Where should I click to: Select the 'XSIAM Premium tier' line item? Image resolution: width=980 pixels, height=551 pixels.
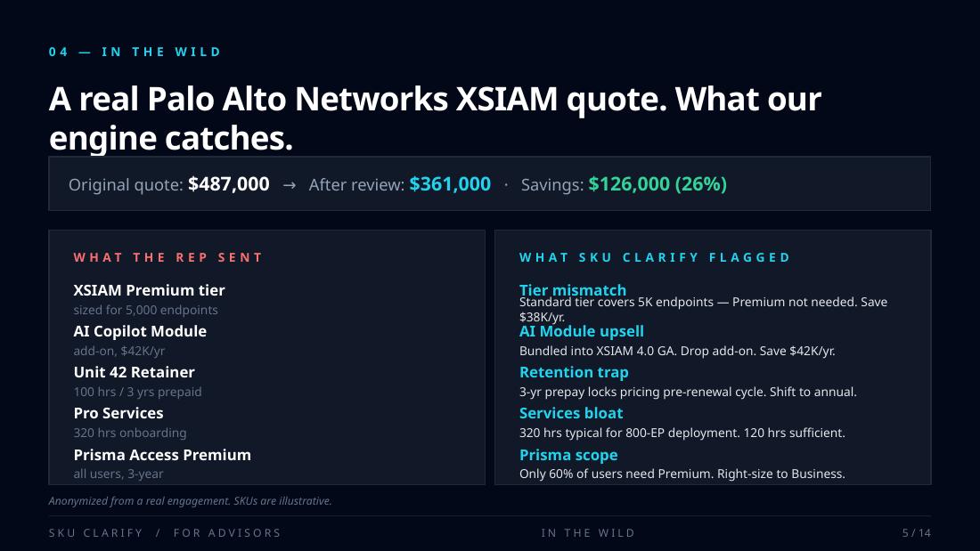click(x=149, y=290)
